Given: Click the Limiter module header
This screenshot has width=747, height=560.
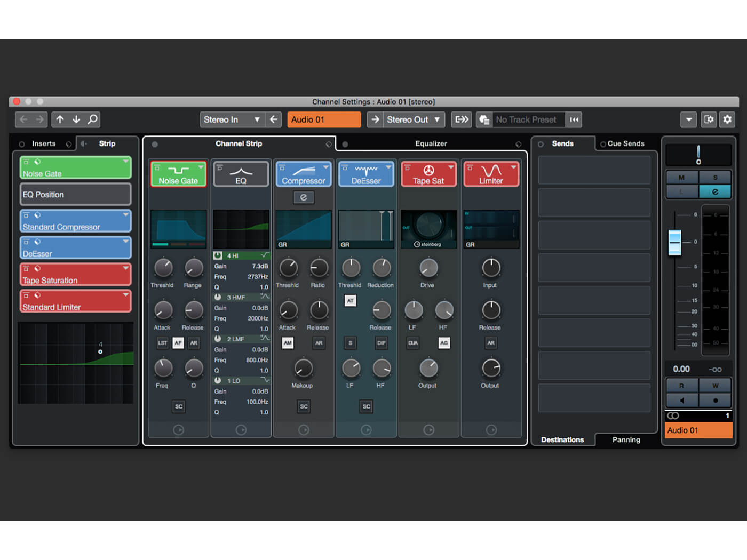Looking at the screenshot, I should 491,174.
